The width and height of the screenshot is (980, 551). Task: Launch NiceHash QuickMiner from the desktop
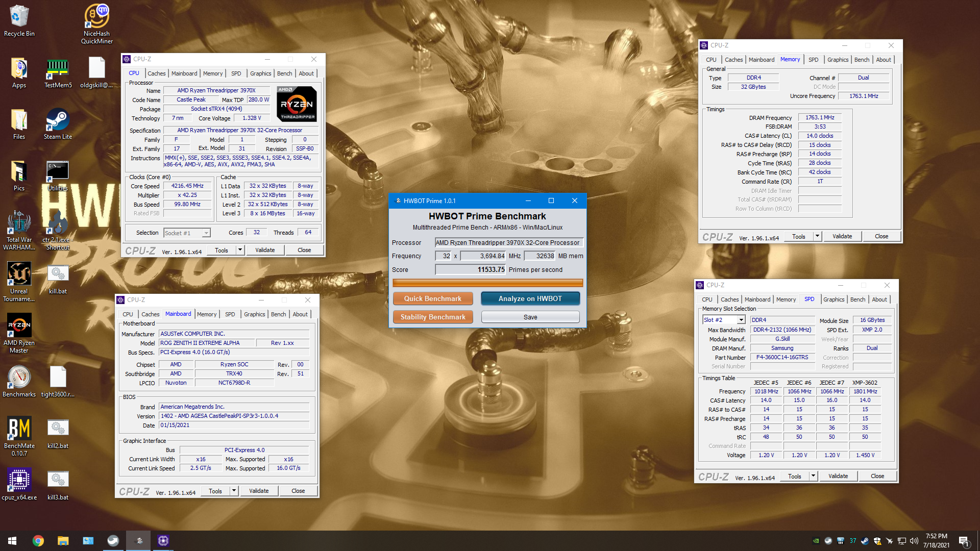[x=96, y=23]
